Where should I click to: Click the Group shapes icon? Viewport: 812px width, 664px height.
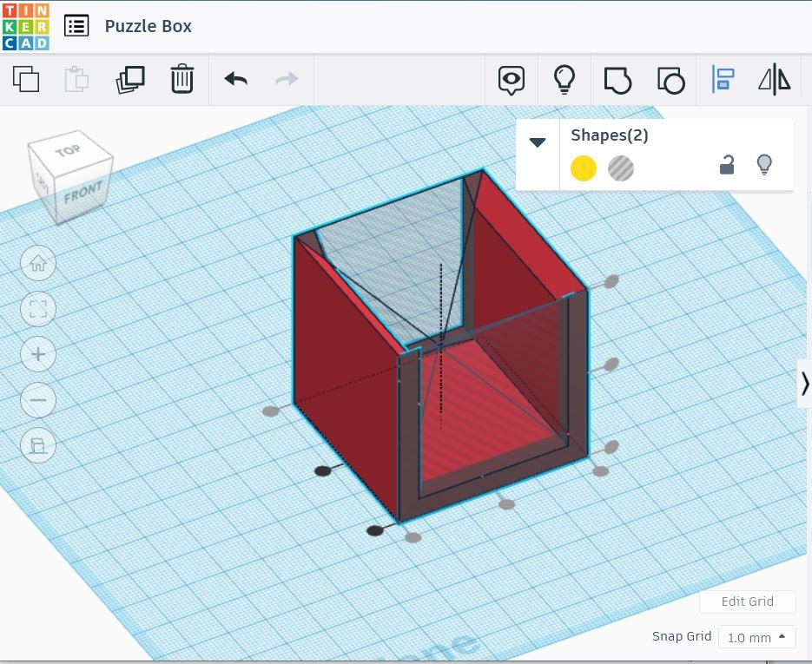click(617, 80)
